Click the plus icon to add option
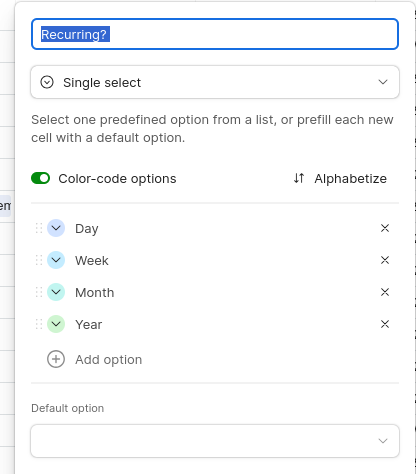Screen dimensions: 416x474 coord(56,359)
